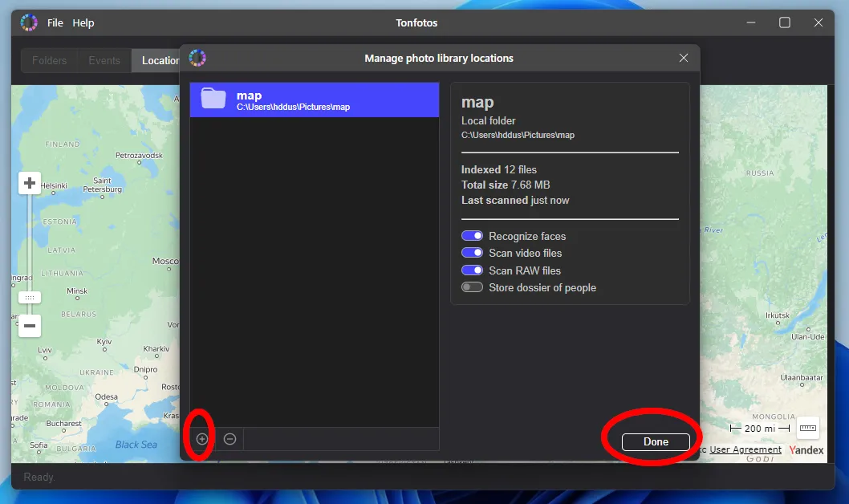The width and height of the screenshot is (849, 504).
Task: Click the map zoom slider handle
Action: (30, 297)
